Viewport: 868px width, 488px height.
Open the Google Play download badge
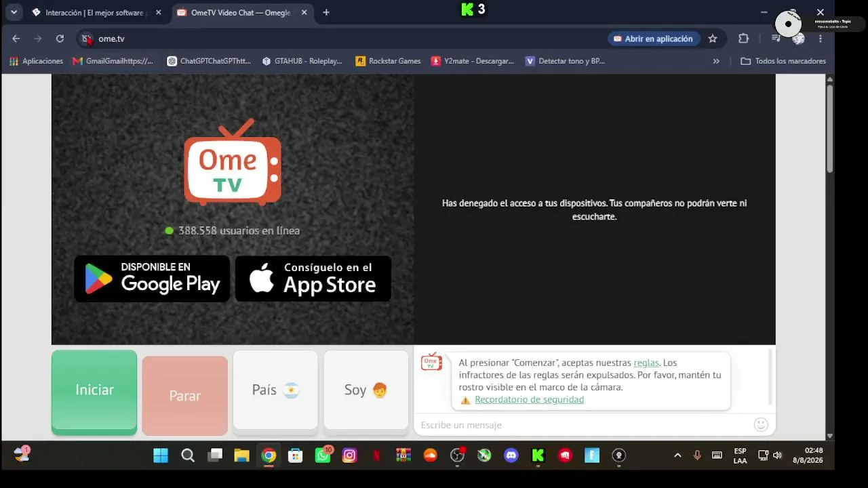coord(152,279)
